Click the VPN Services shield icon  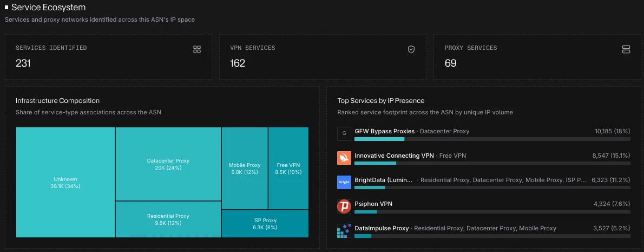click(411, 49)
